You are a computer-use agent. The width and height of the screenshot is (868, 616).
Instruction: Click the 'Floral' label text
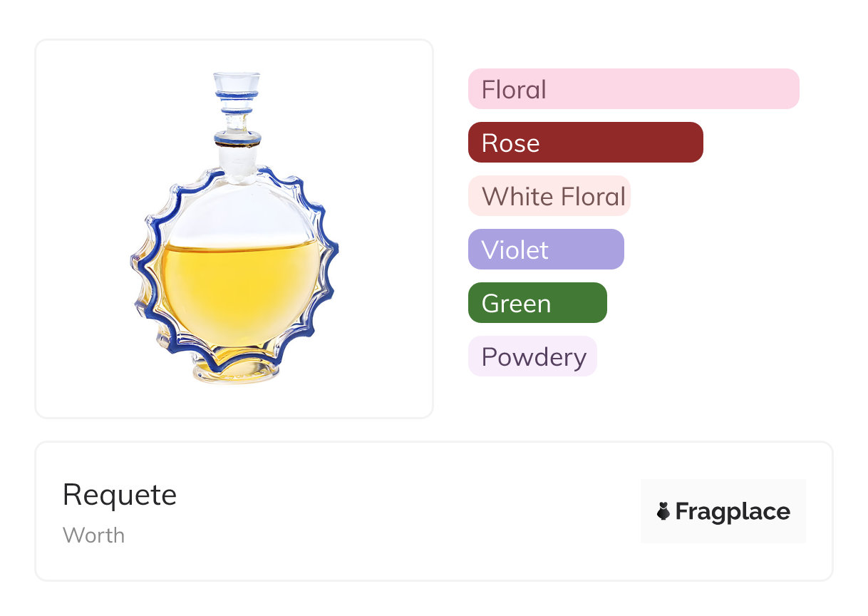pyautogui.click(x=514, y=90)
